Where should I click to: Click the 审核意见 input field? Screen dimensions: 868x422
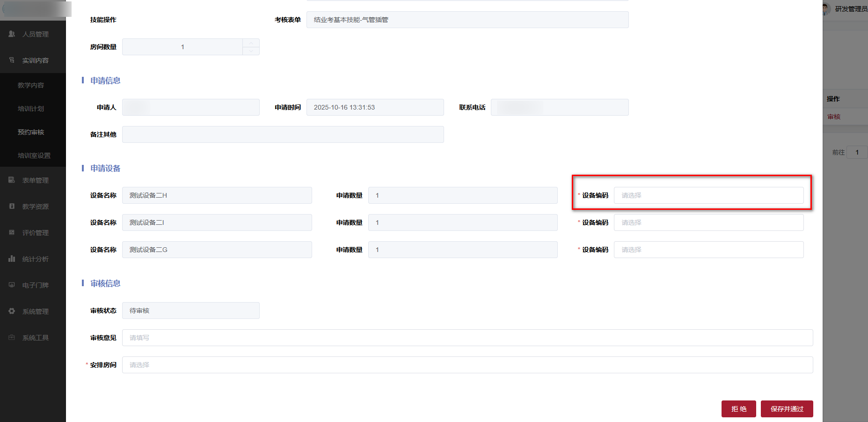[x=467, y=338]
